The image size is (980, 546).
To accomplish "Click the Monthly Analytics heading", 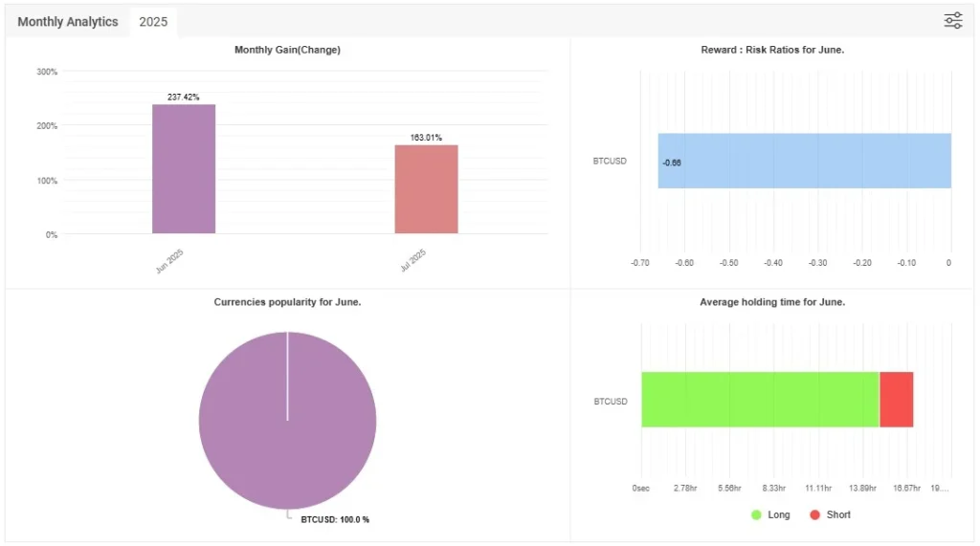I will click(x=68, y=22).
